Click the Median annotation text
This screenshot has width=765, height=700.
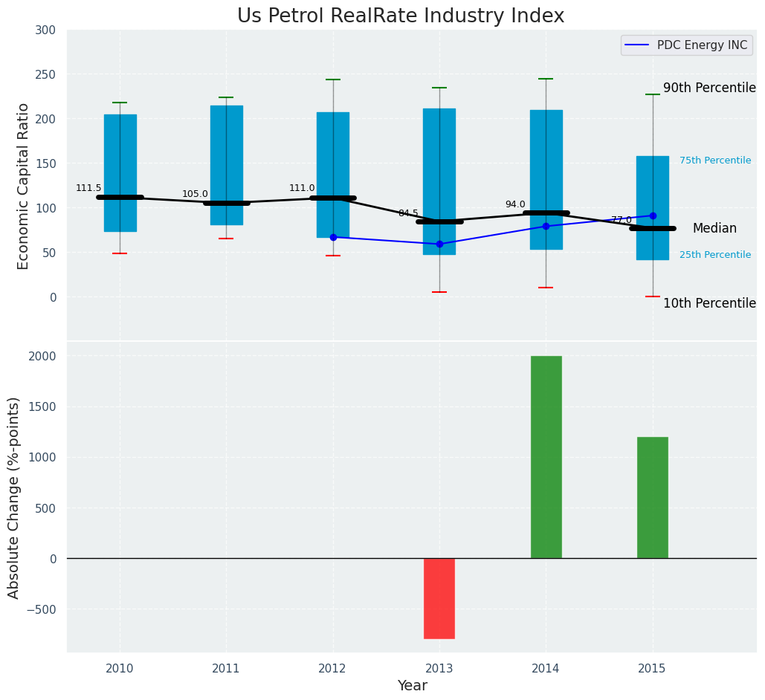[714, 229]
